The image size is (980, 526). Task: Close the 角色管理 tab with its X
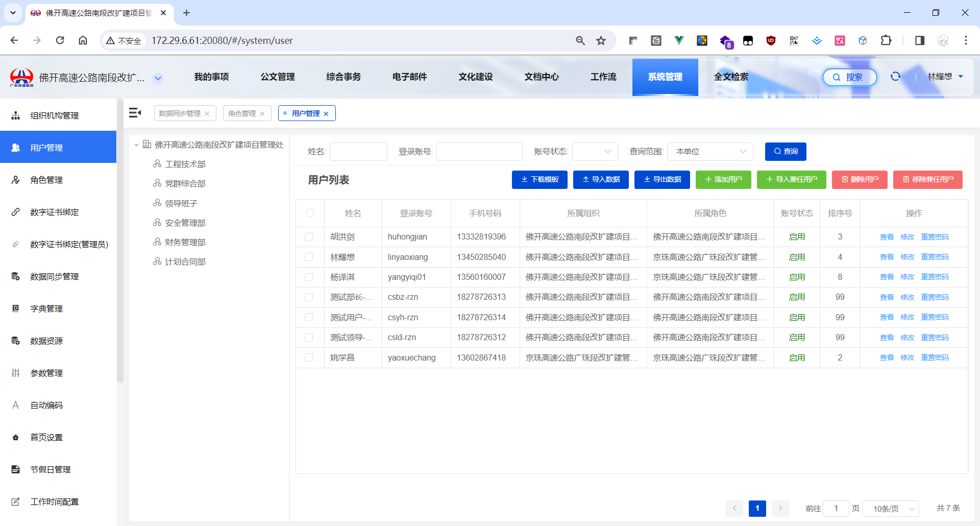(262, 114)
